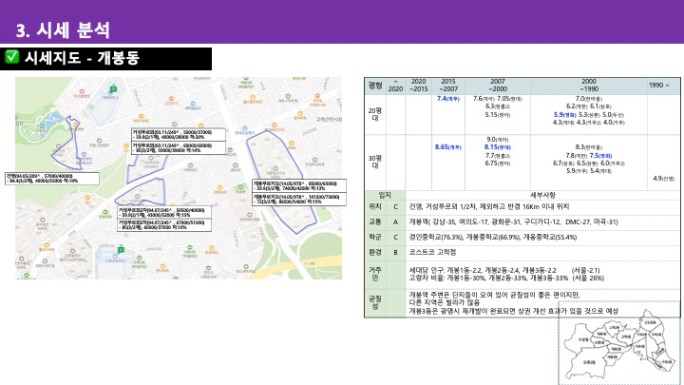The image size is (684, 385).
Task: Select the 고척동 district in the mini map
Action: [614, 327]
